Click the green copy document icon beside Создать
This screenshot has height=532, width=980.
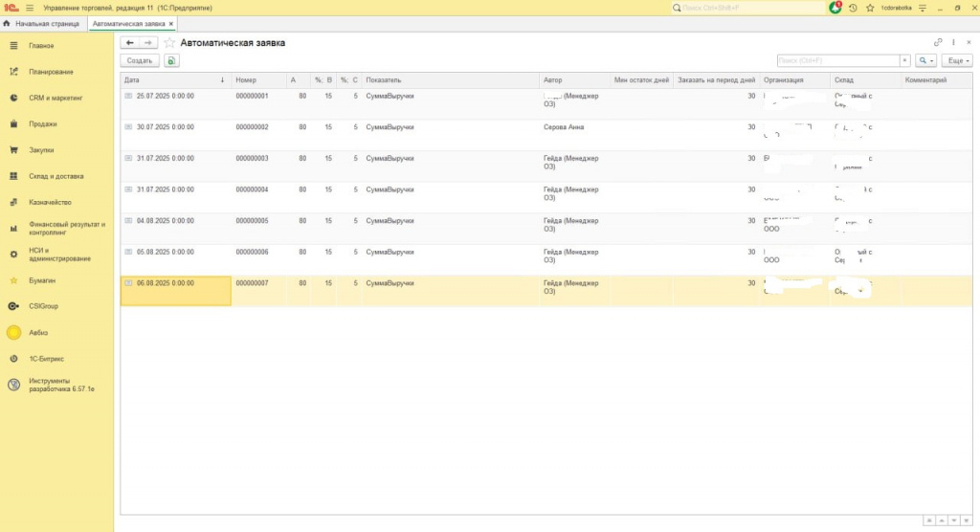[171, 60]
